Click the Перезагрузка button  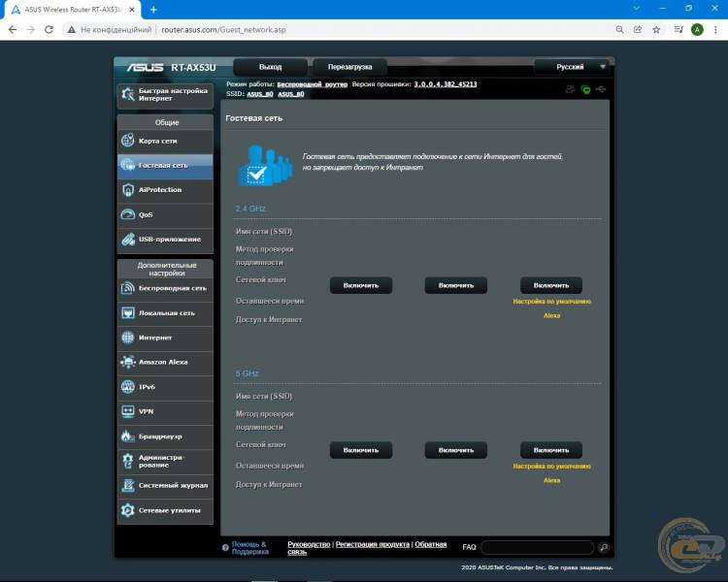point(350,67)
